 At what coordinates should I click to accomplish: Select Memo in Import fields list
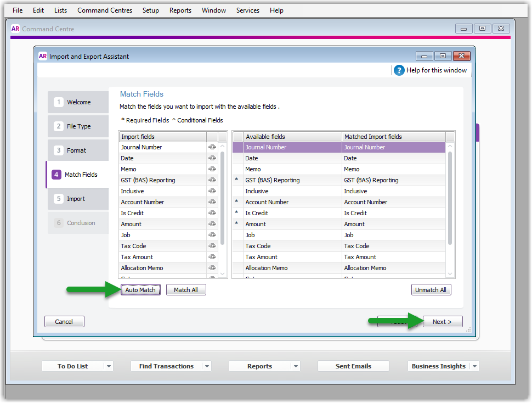(163, 169)
